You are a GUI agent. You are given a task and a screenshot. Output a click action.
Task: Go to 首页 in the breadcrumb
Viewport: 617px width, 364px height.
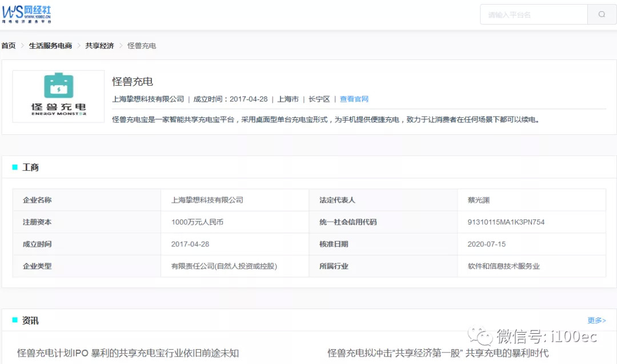coord(9,46)
